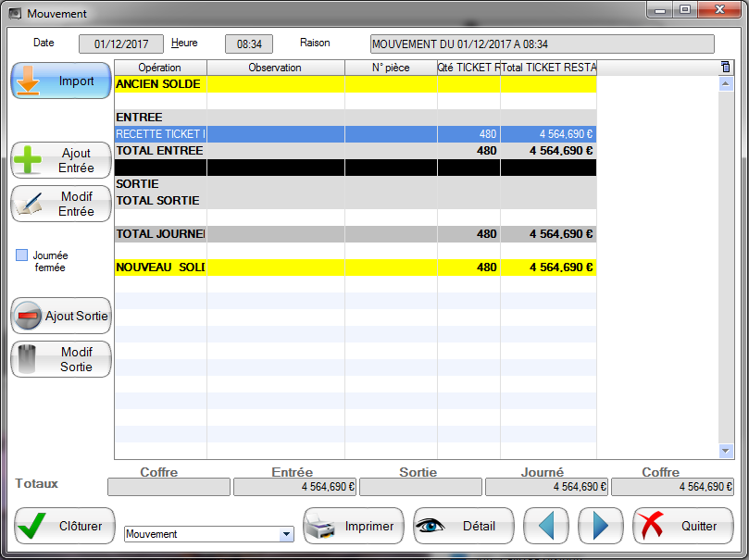
Task: Print using the Imprimer button
Action: (354, 526)
